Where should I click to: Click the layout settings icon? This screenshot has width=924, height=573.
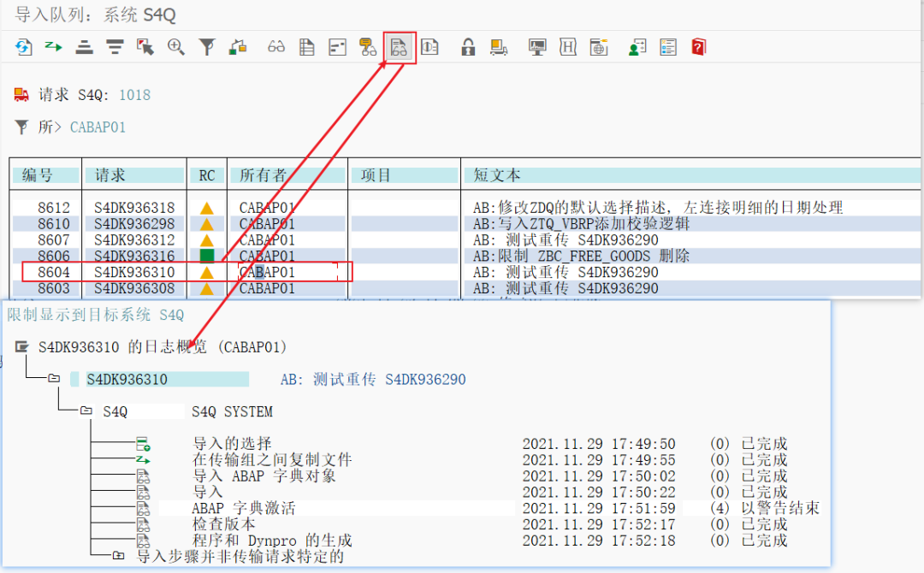(338, 47)
